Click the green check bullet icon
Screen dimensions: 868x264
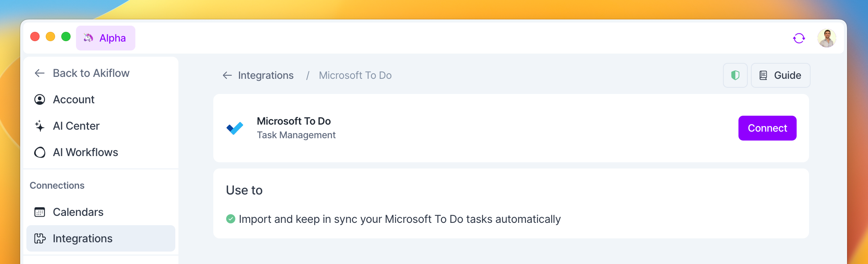point(230,219)
